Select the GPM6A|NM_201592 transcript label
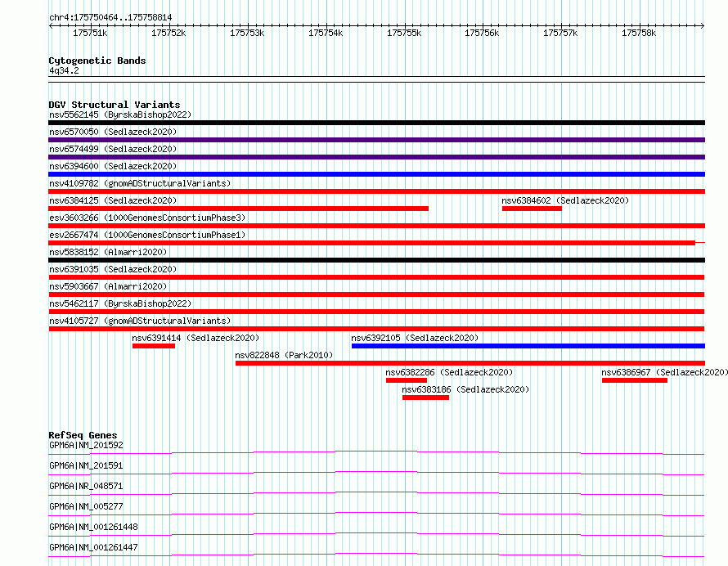The width and height of the screenshot is (728, 566). (x=87, y=445)
